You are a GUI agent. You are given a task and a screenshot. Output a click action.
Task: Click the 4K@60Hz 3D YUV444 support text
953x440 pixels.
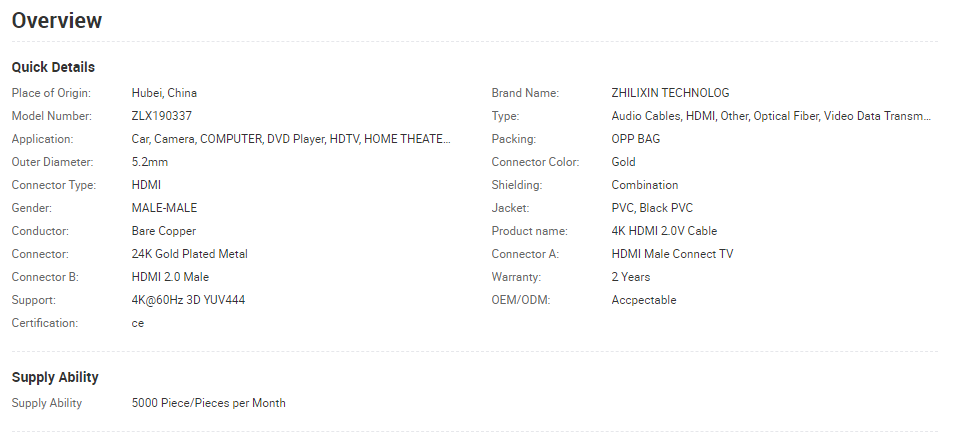[x=188, y=300]
